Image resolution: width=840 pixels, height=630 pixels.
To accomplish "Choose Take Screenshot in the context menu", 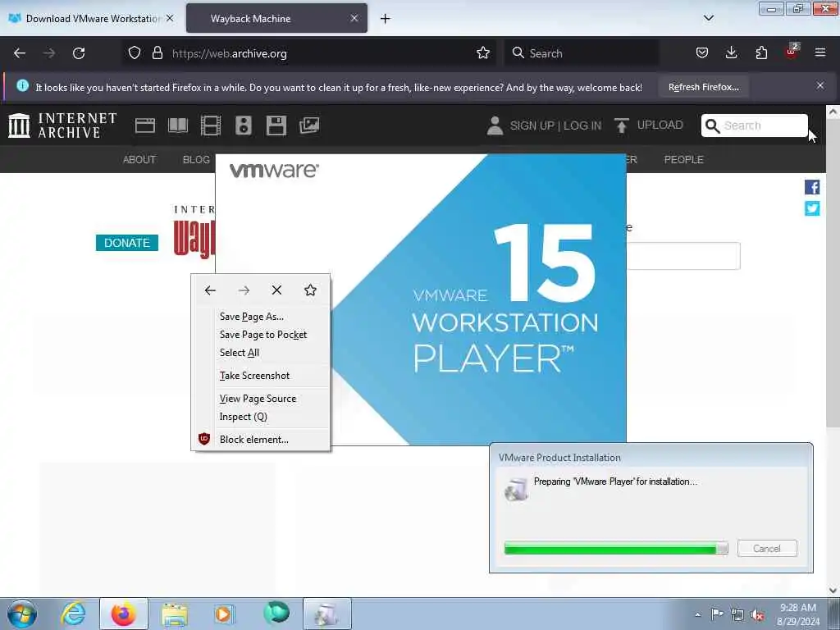I will pyautogui.click(x=262, y=376).
